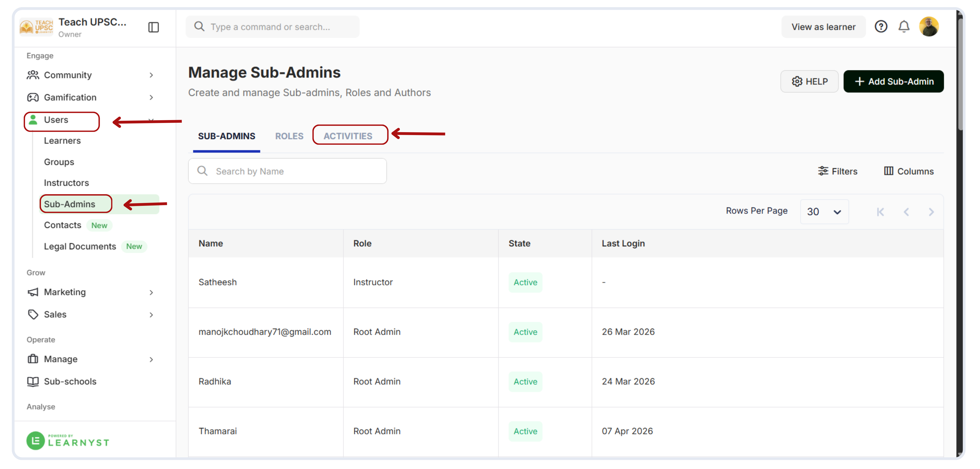Image resolution: width=980 pixels, height=469 pixels.
Task: Open the user profile avatar
Action: pos(929,27)
